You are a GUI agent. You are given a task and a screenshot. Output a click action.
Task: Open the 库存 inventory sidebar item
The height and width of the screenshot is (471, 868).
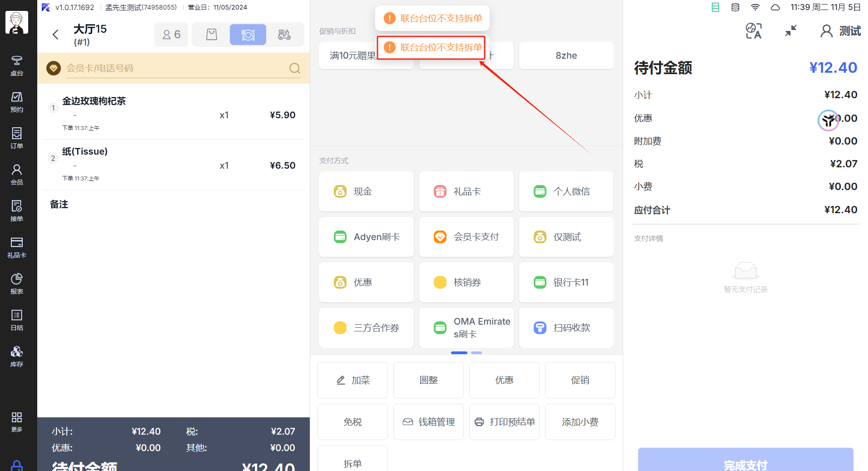coord(17,356)
